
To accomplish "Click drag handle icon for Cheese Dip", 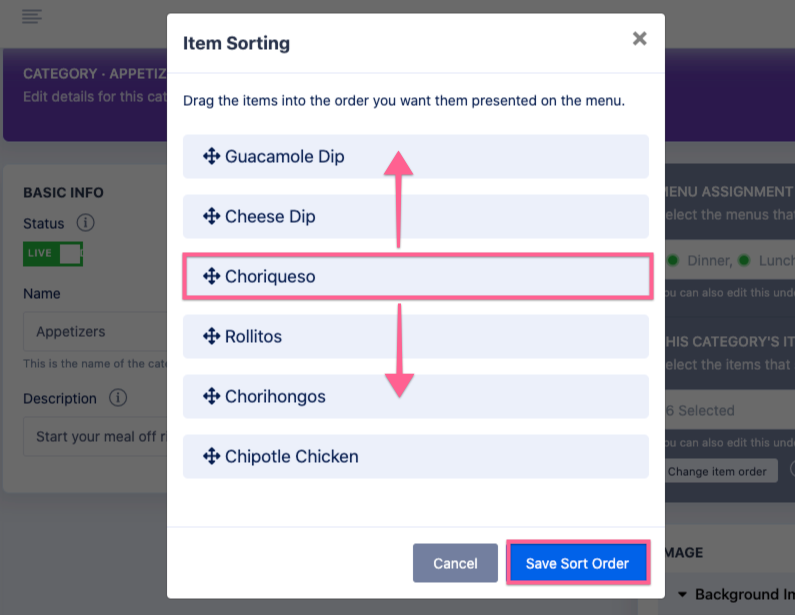I will tap(211, 217).
